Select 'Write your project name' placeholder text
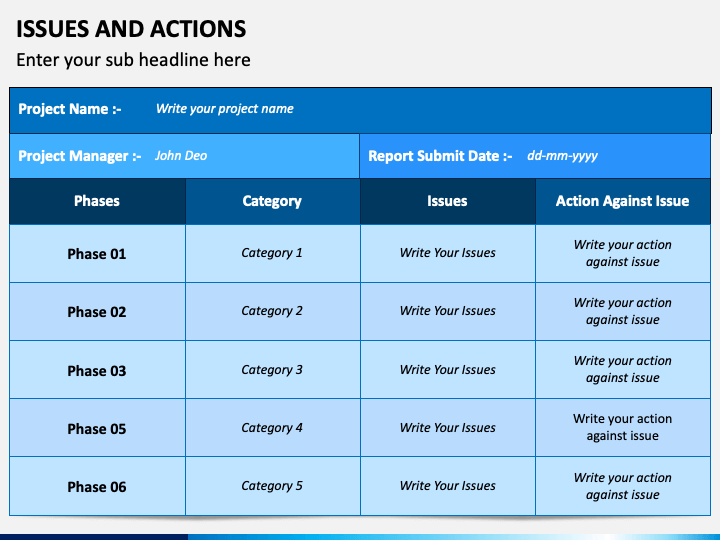The height and width of the screenshot is (540, 720). (225, 109)
